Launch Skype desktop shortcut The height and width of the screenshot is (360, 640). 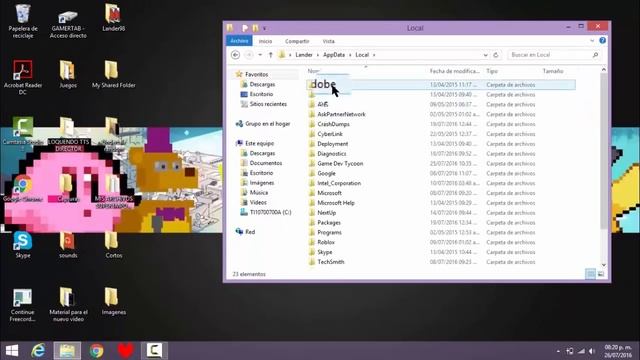[x=23, y=245]
